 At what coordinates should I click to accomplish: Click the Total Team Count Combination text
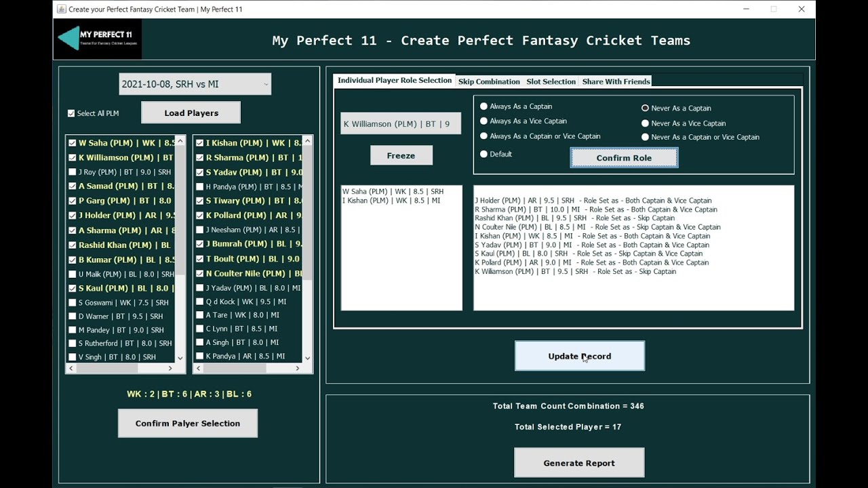[x=568, y=406]
